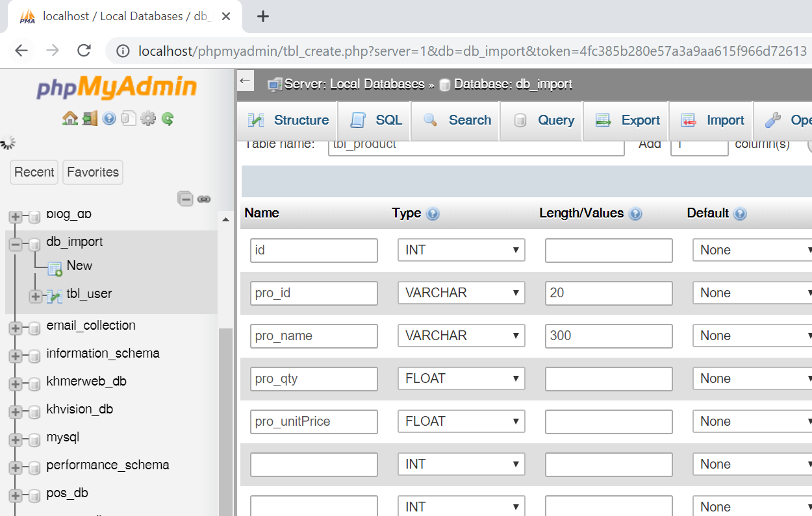Toggle the link with main panel chain icon
This screenshot has width=812, height=516.
(x=204, y=199)
